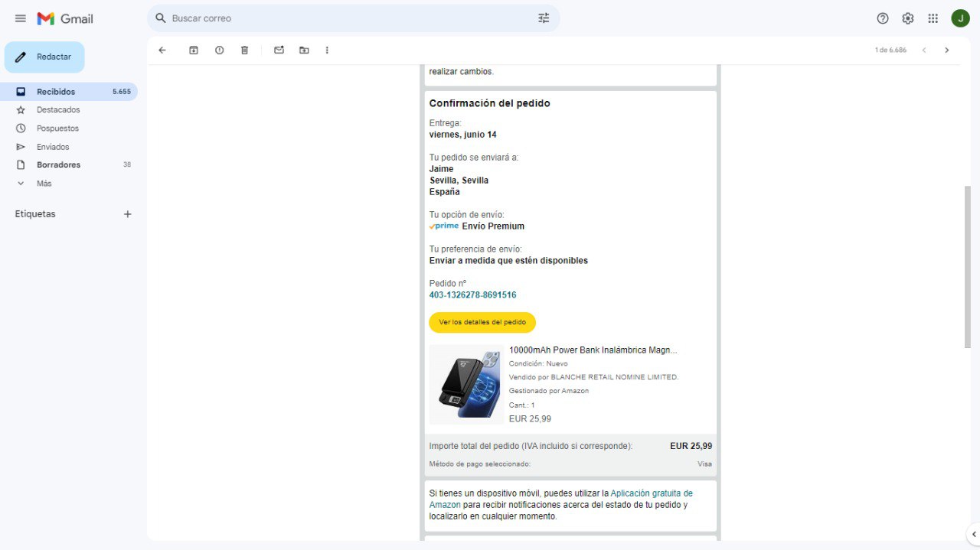Open the More actions three-dot menu
This screenshot has height=550, width=980.
327,50
